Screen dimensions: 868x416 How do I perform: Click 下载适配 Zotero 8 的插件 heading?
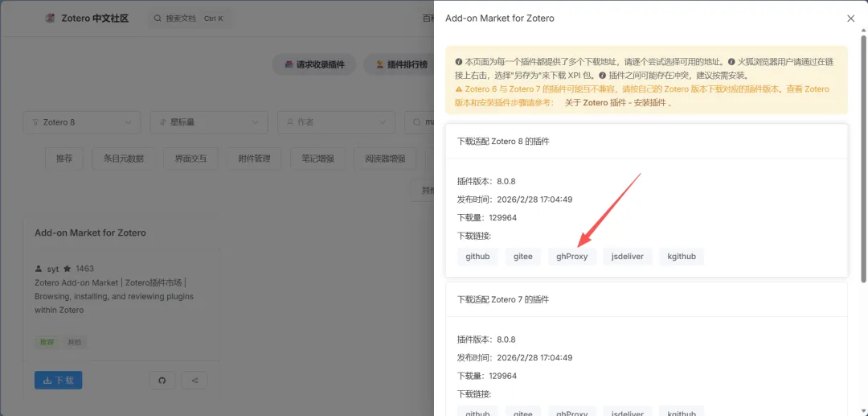(x=503, y=142)
